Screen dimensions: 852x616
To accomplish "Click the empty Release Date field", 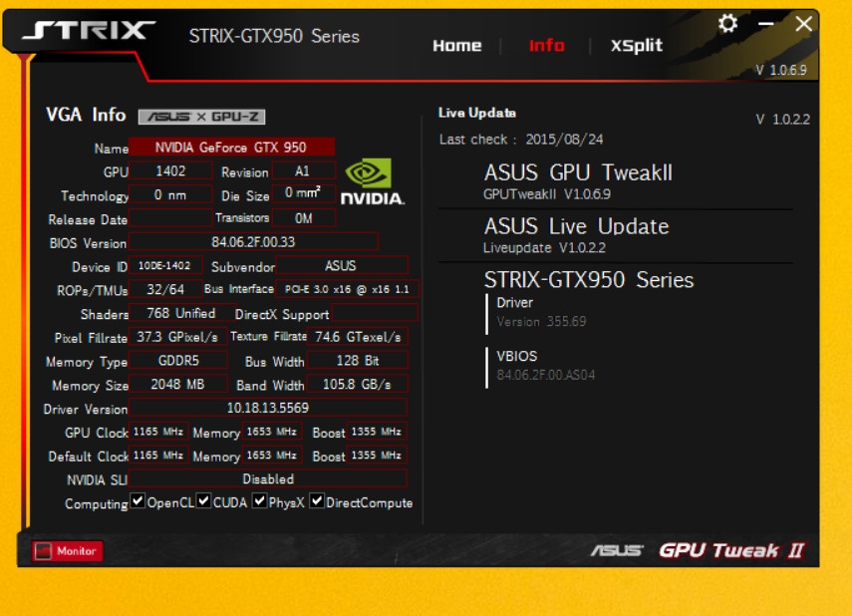I will pyautogui.click(x=170, y=218).
